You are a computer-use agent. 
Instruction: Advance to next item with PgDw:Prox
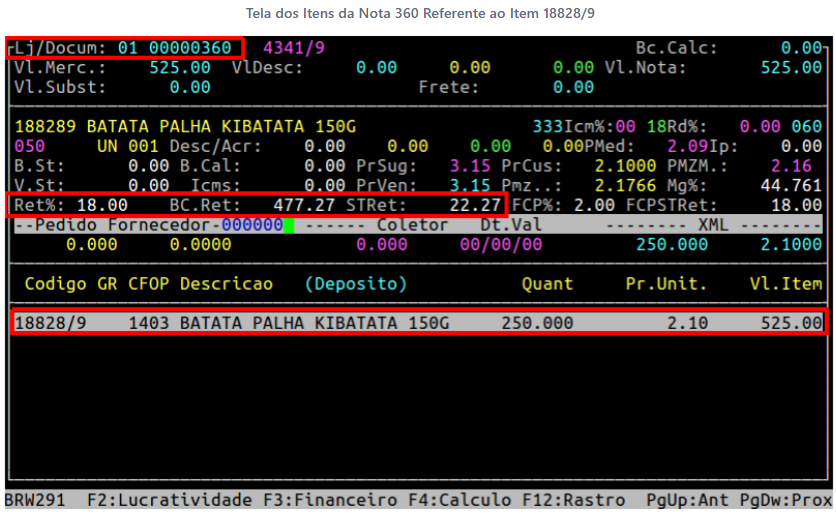pos(787,500)
